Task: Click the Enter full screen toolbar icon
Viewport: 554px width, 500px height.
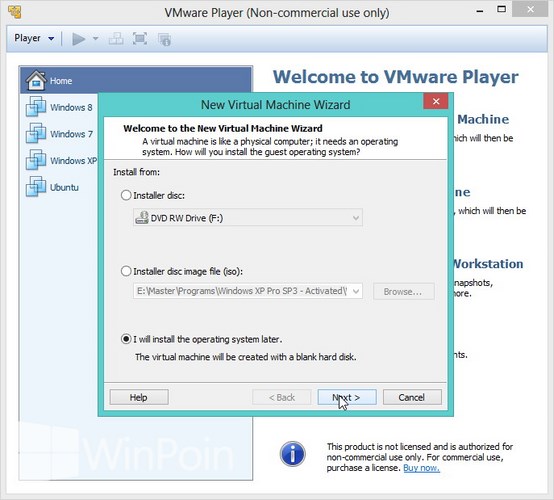Action: (140, 39)
